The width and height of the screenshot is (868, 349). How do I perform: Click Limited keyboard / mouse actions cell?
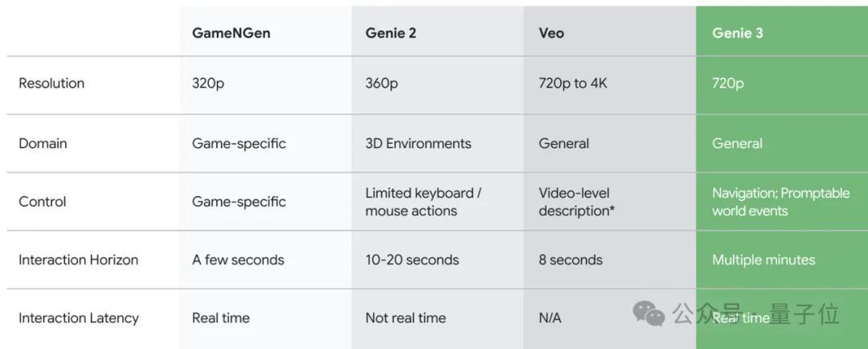[424, 202]
